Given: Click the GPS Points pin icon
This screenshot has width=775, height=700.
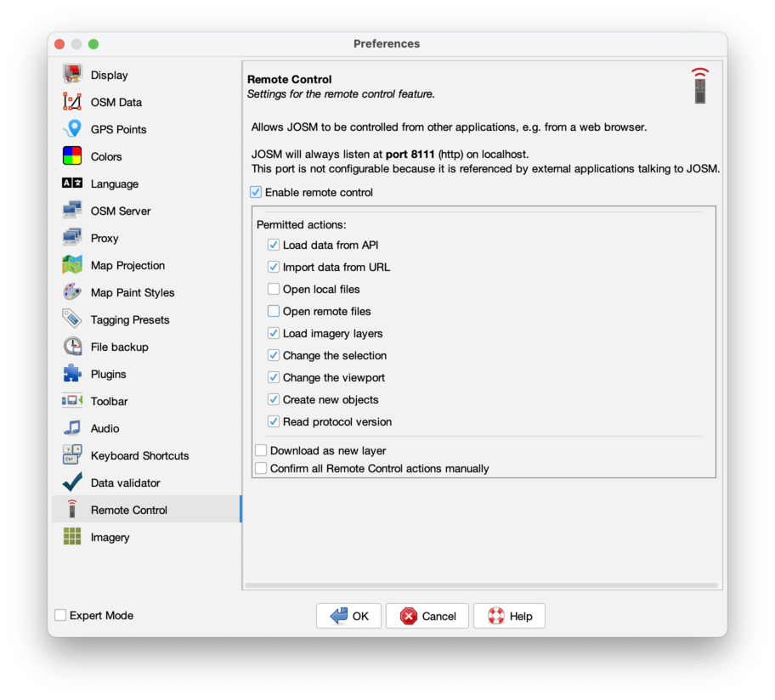Looking at the screenshot, I should (x=72, y=129).
